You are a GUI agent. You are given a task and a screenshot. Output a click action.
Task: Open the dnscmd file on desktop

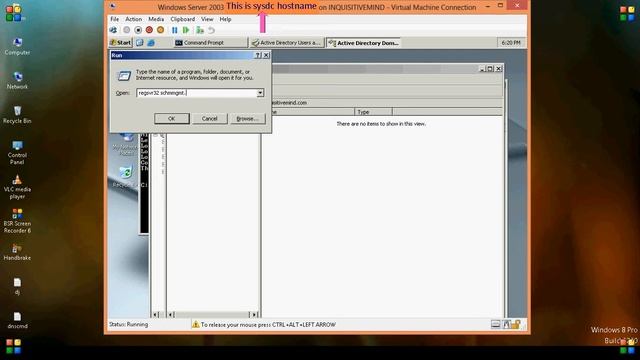(x=17, y=320)
